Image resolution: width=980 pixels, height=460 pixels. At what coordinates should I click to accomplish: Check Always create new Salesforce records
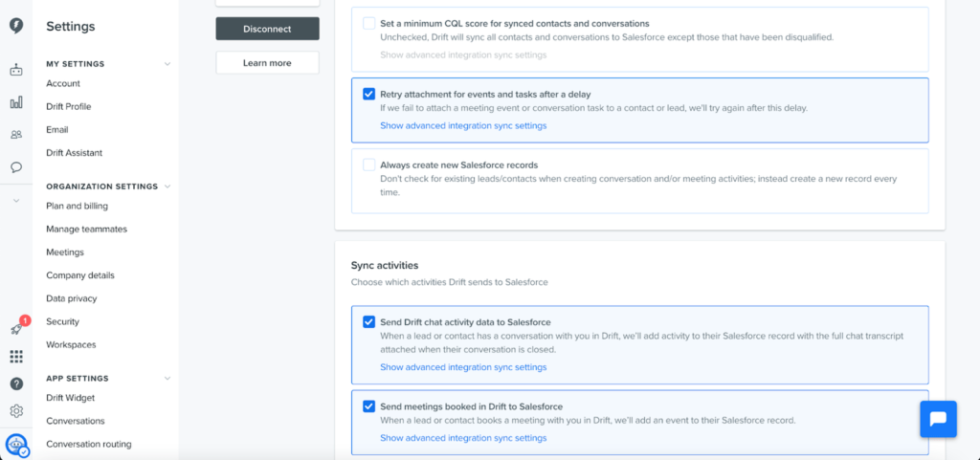pyautogui.click(x=368, y=164)
